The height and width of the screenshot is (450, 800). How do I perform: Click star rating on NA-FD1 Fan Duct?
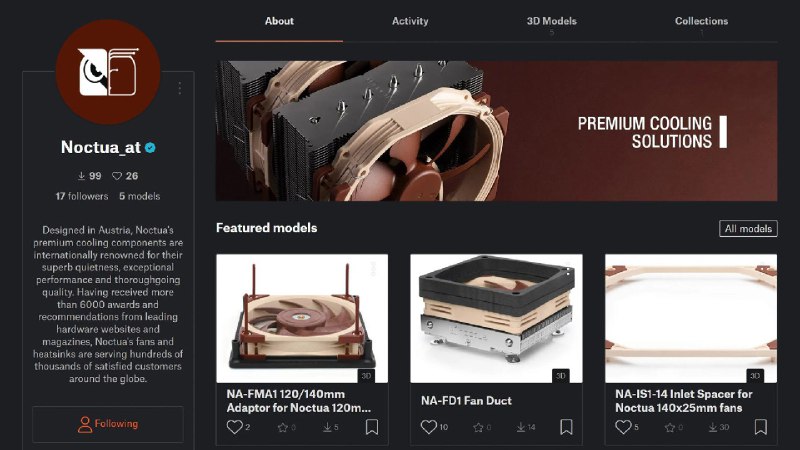point(478,428)
